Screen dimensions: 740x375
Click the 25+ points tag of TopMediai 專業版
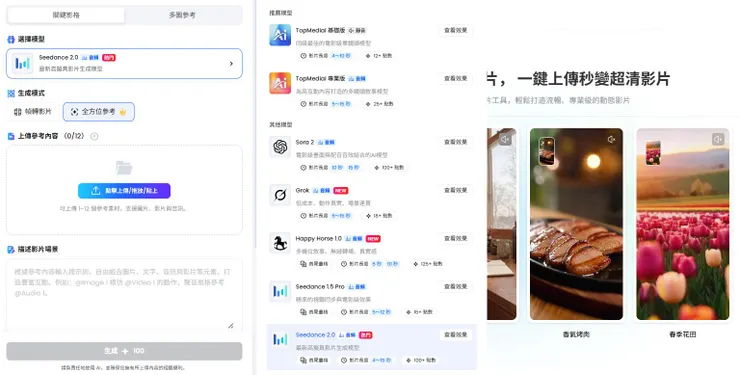pos(379,104)
